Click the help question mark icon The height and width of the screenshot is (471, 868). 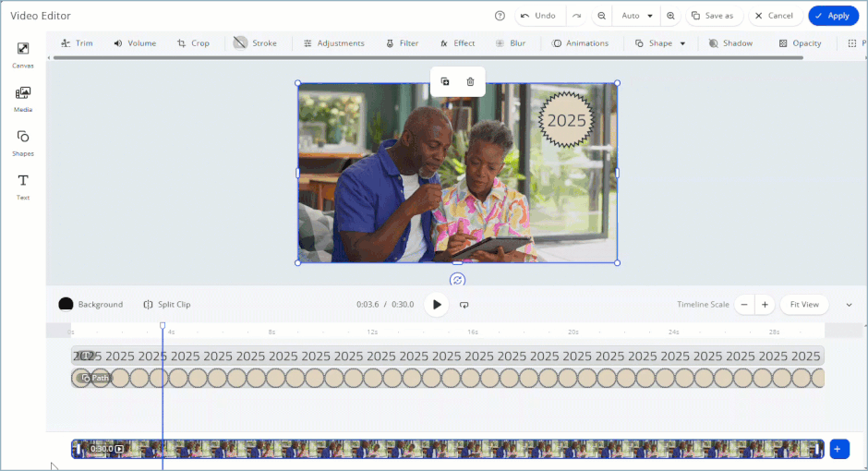coord(500,16)
